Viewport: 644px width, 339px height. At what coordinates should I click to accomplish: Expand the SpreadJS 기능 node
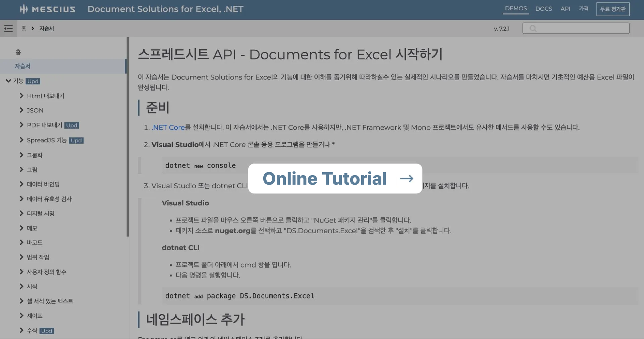pyautogui.click(x=21, y=140)
